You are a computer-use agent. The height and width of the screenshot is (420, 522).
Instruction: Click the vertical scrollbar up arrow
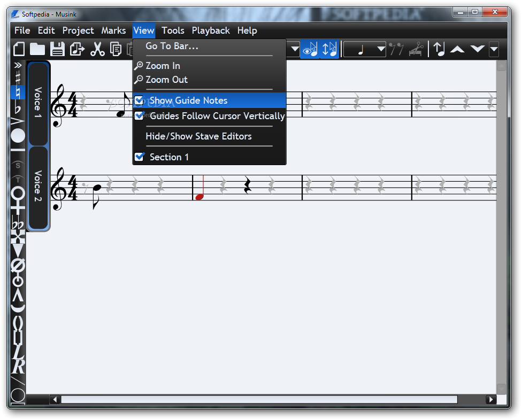[x=501, y=66]
